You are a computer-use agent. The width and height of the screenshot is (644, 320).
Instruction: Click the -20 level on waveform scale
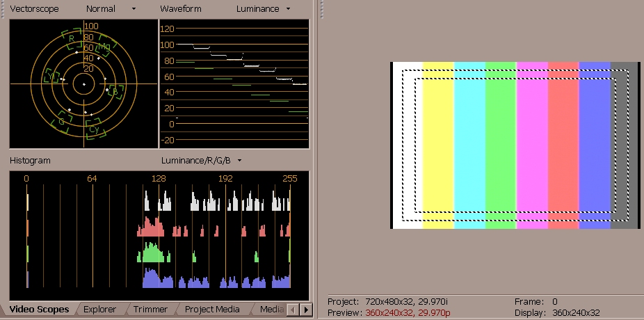tap(167, 140)
